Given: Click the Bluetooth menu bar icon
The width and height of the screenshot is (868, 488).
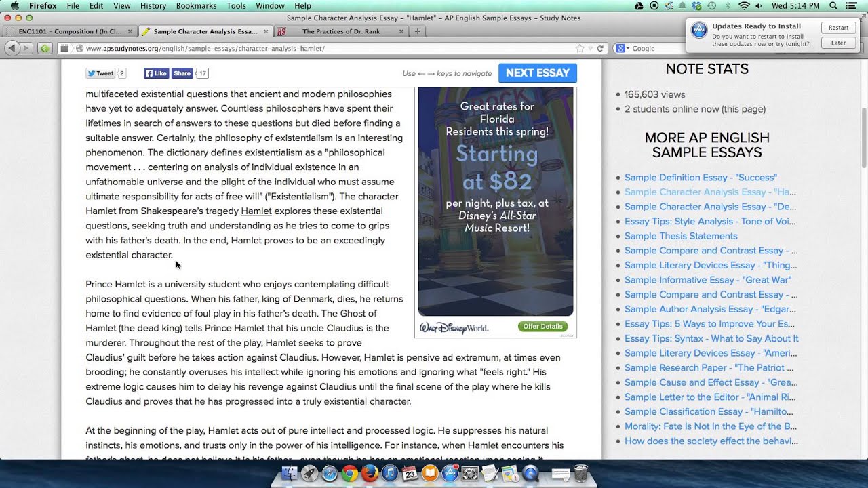Looking at the screenshot, I should pos(728,6).
